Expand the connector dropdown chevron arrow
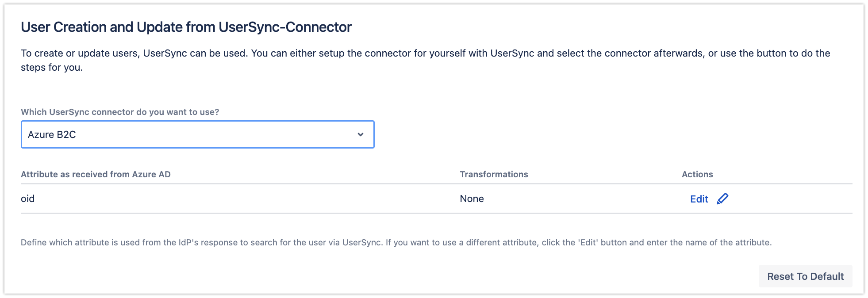The width and height of the screenshot is (868, 298). click(x=361, y=134)
